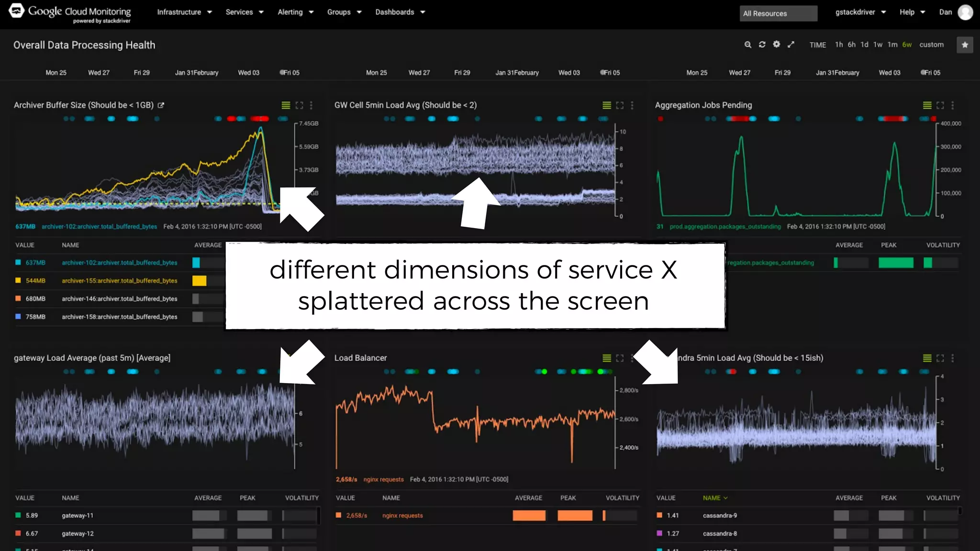This screenshot has height=551, width=980.
Task: Toggle archiver-102 series cyan swatch
Action: [18, 262]
